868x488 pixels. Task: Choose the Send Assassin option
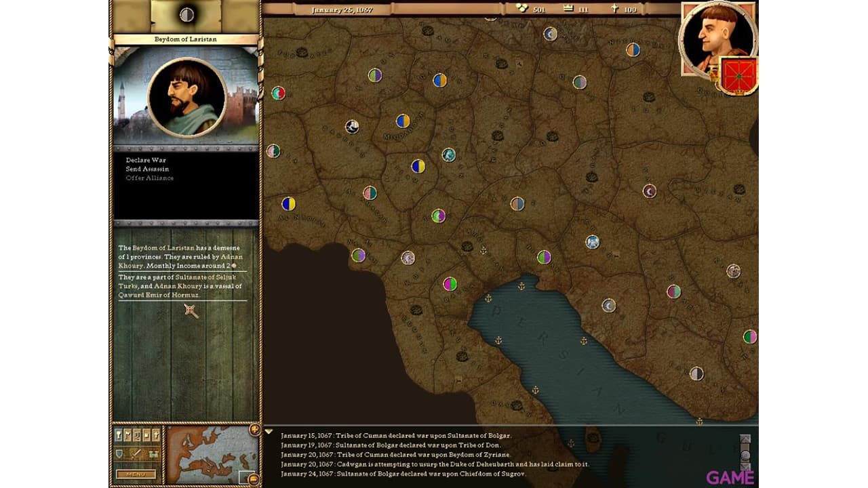pyautogui.click(x=147, y=169)
